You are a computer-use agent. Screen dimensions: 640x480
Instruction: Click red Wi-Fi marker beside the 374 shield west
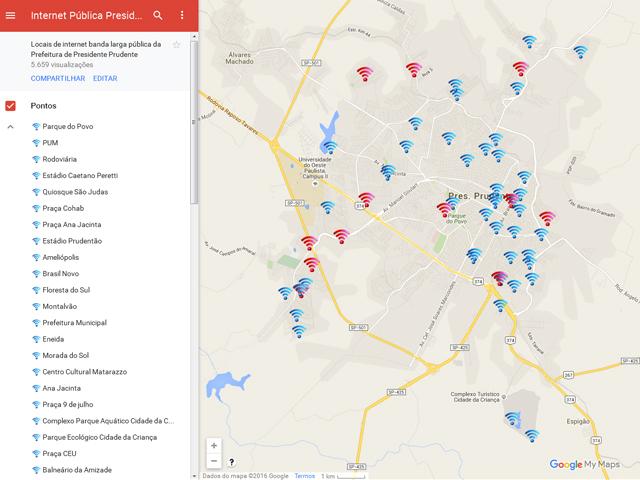coord(366,199)
